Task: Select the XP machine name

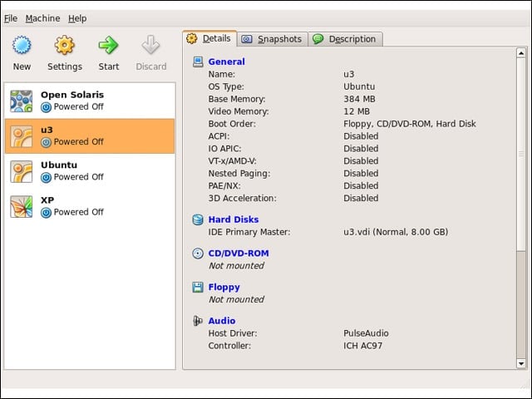Action: 47,200
